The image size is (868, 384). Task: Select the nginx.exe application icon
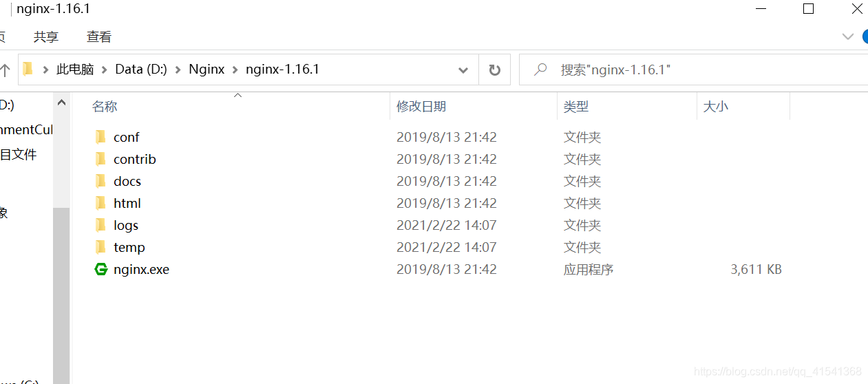[x=100, y=269]
